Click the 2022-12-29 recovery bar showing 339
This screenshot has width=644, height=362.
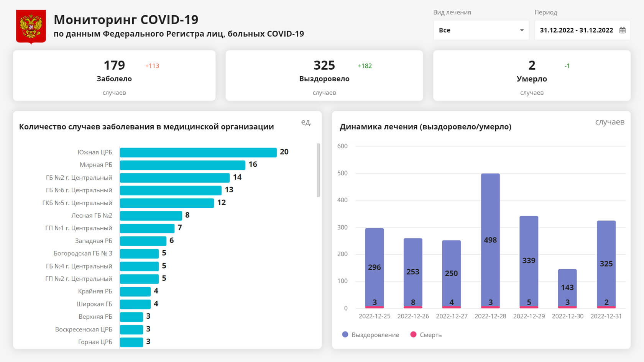pyautogui.click(x=529, y=261)
